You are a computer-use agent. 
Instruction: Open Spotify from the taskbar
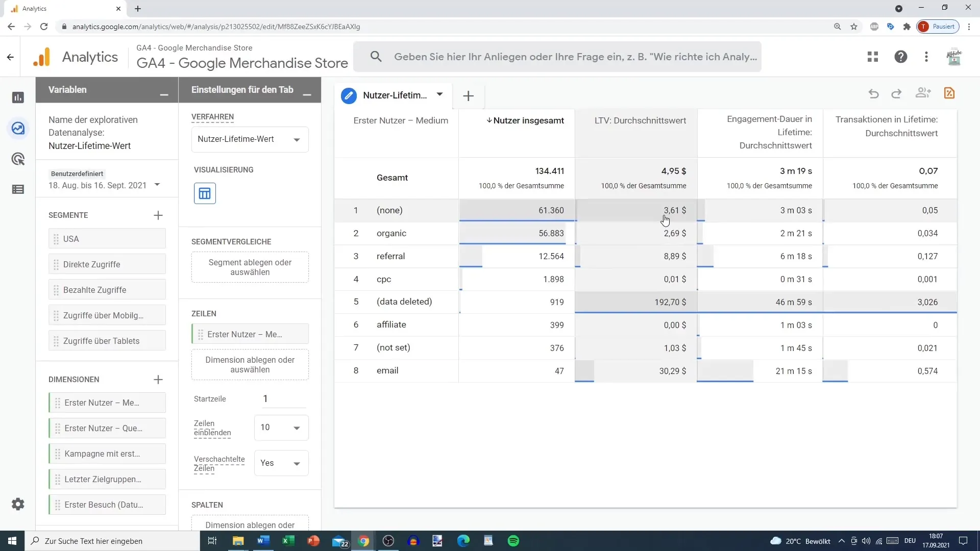pyautogui.click(x=513, y=541)
